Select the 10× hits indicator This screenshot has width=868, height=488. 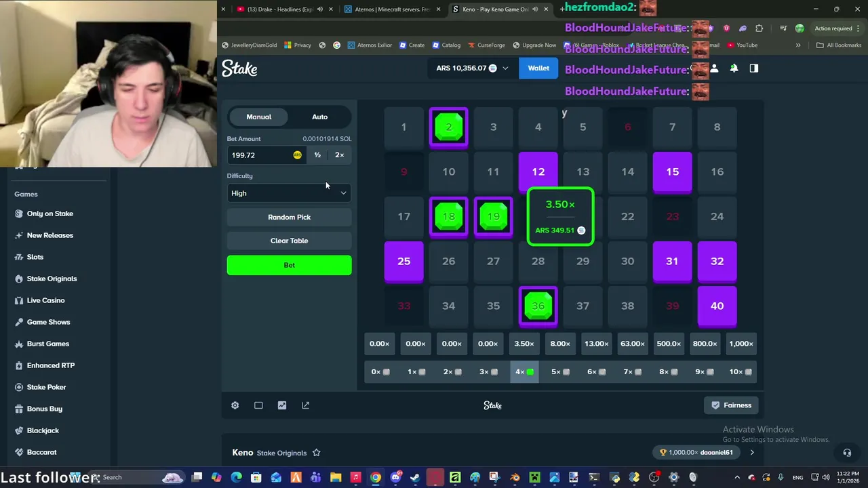pos(741,371)
